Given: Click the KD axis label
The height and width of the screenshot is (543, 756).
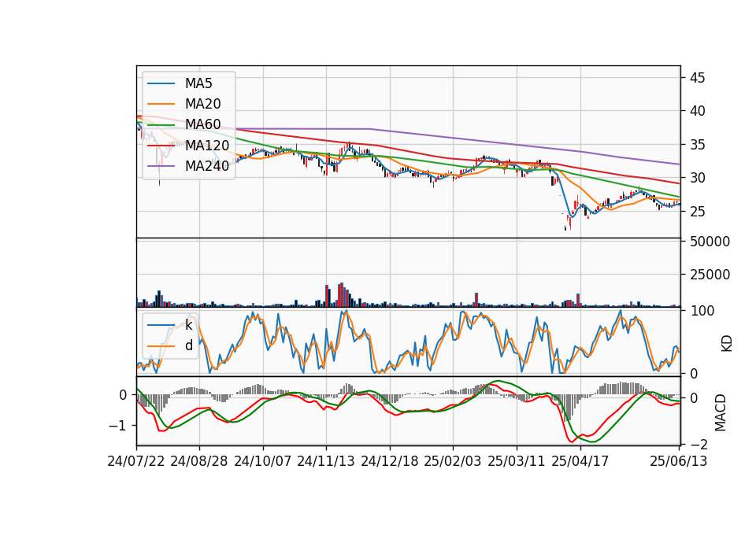Looking at the screenshot, I should [727, 344].
